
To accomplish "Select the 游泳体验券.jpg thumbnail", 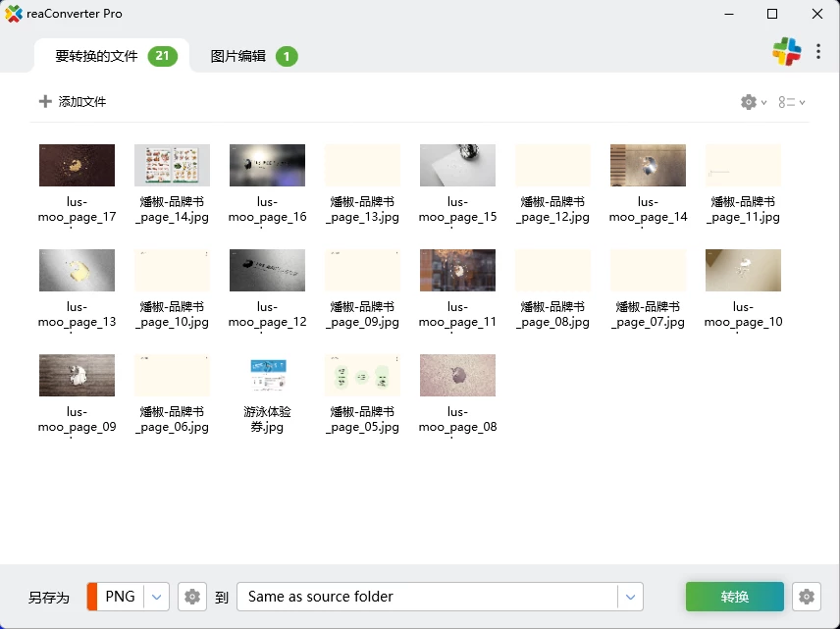I will pos(267,375).
